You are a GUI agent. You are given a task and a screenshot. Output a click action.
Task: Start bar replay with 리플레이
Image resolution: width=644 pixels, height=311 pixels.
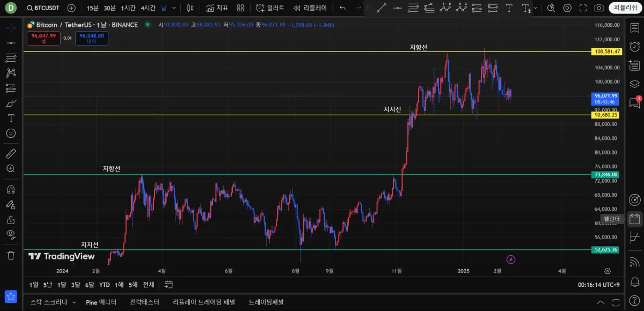[x=310, y=8]
